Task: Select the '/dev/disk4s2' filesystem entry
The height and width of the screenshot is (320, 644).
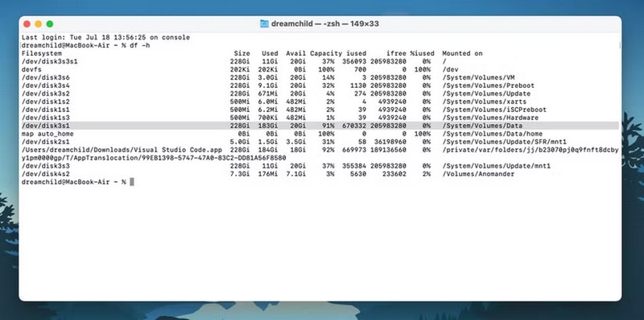Action: coord(46,174)
